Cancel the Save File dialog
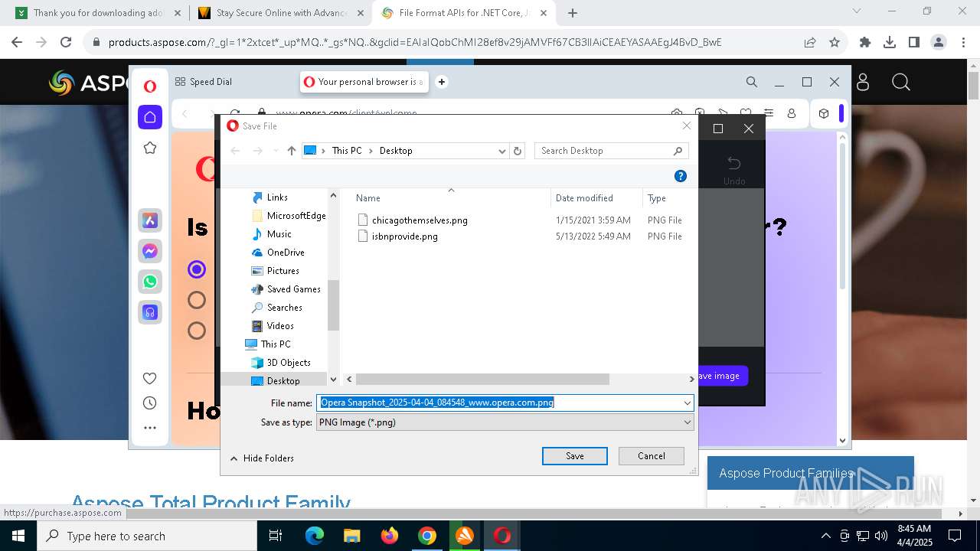Screen dimensions: 980x551 coord(652,456)
